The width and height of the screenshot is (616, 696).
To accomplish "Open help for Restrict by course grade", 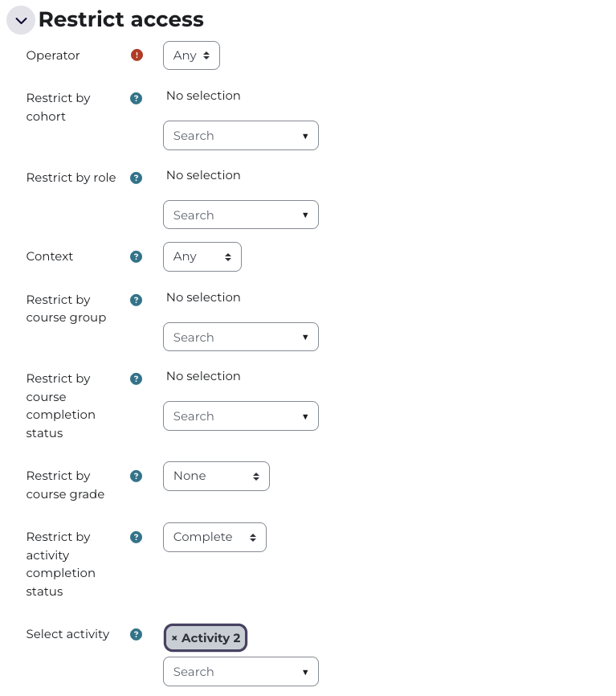I will pos(137,476).
